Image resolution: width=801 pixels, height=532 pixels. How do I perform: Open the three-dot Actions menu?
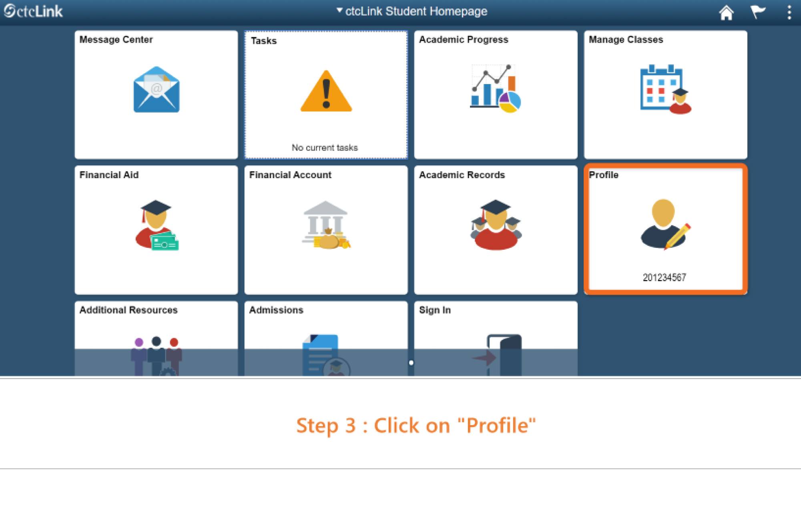pos(789,12)
